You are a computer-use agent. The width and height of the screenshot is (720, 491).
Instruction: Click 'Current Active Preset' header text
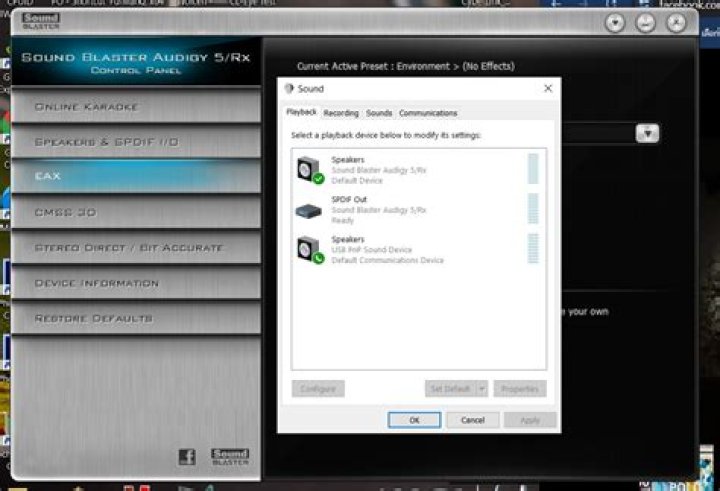405,66
